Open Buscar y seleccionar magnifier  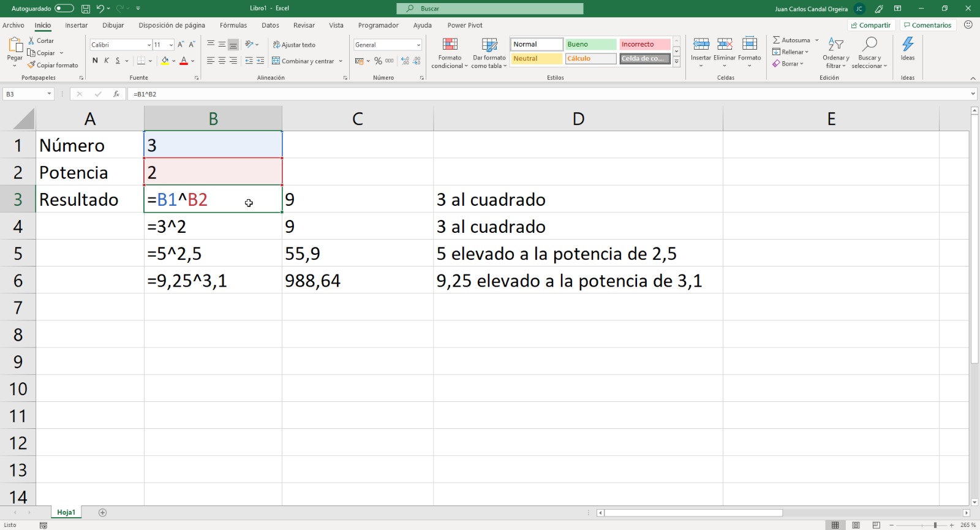[869, 45]
